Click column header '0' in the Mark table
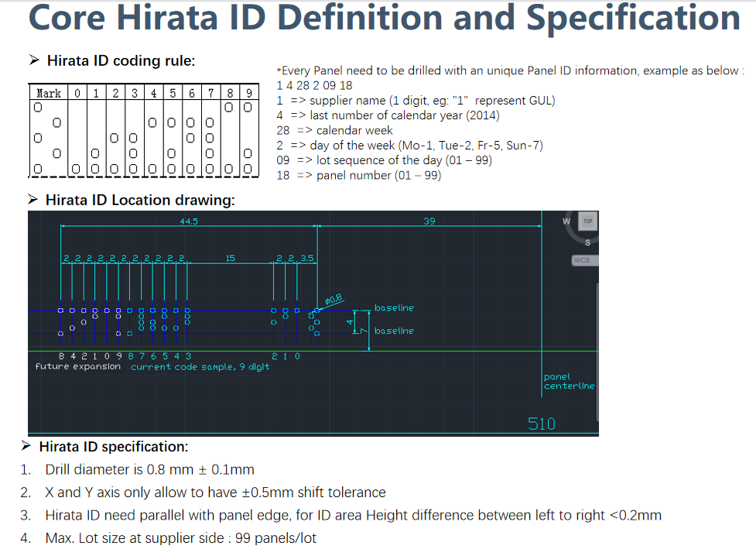 pyautogui.click(x=77, y=93)
